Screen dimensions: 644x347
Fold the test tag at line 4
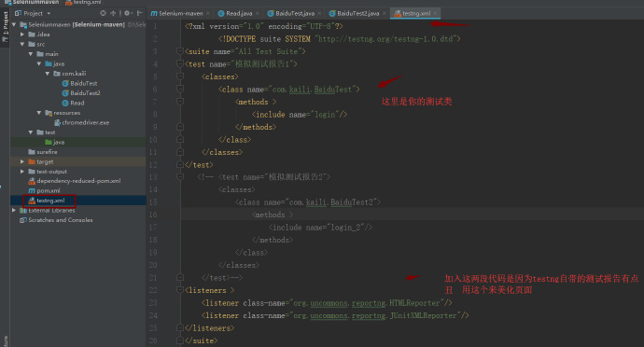(180, 64)
